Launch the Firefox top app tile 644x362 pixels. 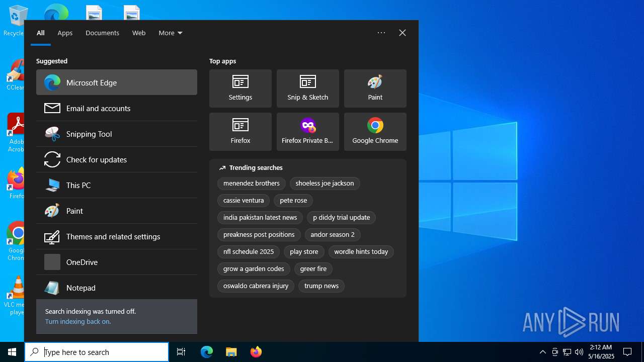[x=240, y=132]
